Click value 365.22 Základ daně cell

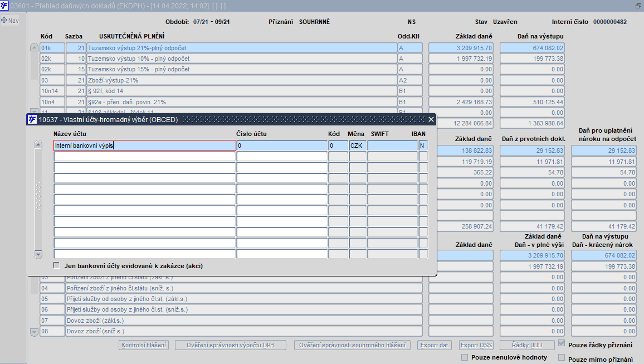465,173
